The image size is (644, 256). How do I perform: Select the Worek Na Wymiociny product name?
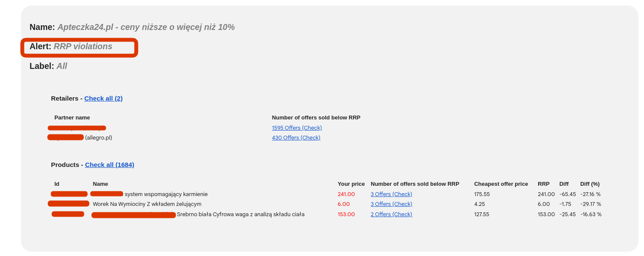coord(147,204)
